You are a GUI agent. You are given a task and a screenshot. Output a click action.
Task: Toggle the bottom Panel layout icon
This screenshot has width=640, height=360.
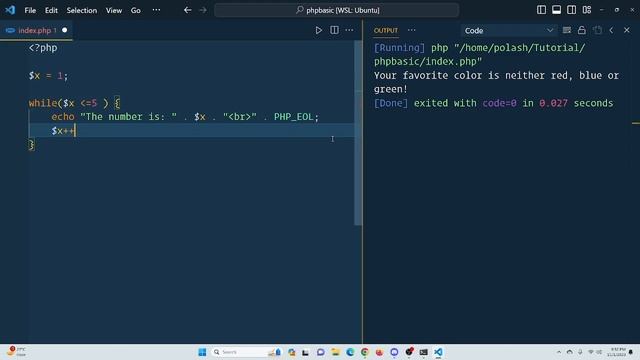coord(556,10)
